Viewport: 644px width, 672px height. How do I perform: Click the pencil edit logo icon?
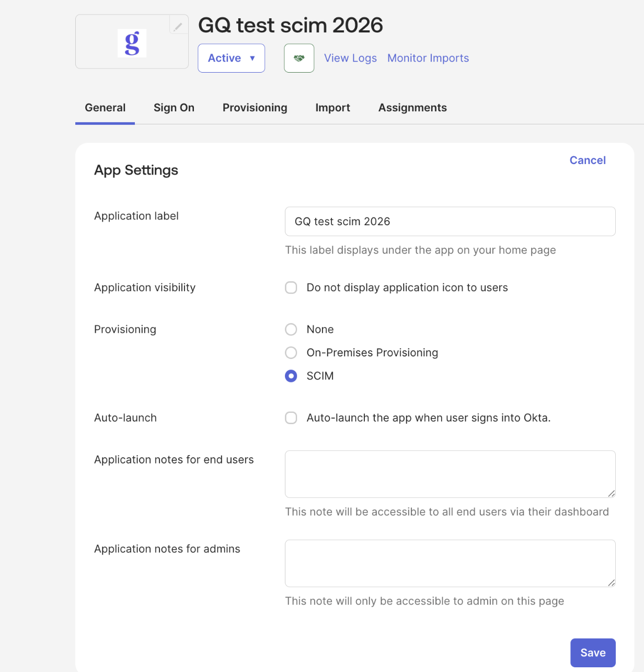(x=178, y=26)
